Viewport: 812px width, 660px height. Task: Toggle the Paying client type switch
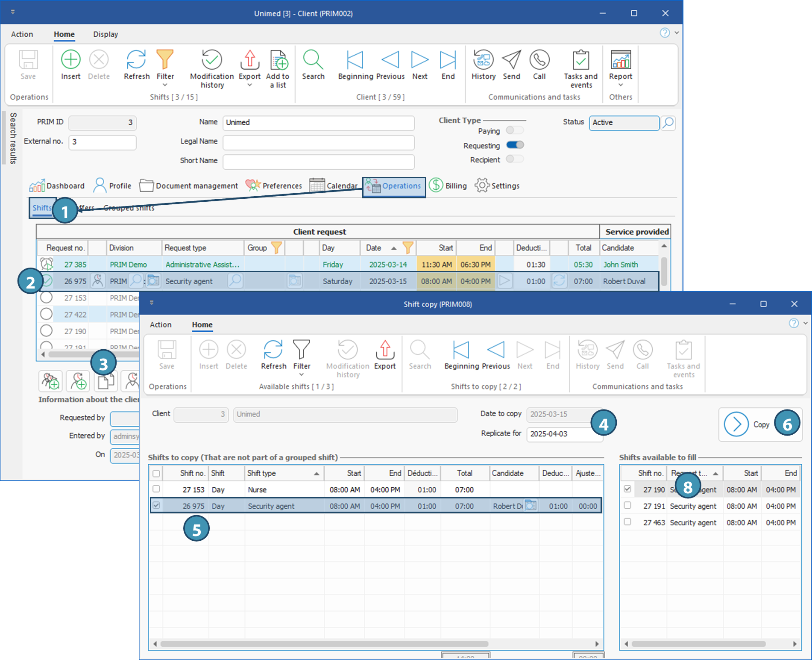pyautogui.click(x=514, y=130)
